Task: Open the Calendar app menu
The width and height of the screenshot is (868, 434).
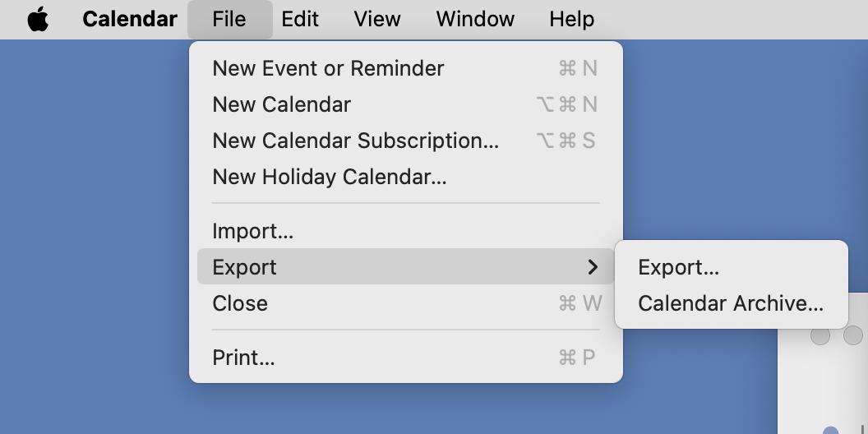Action: pyautogui.click(x=130, y=19)
